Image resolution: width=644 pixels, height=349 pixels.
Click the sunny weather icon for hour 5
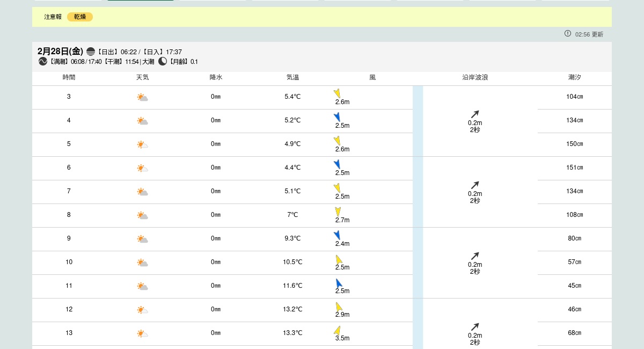pos(142,144)
